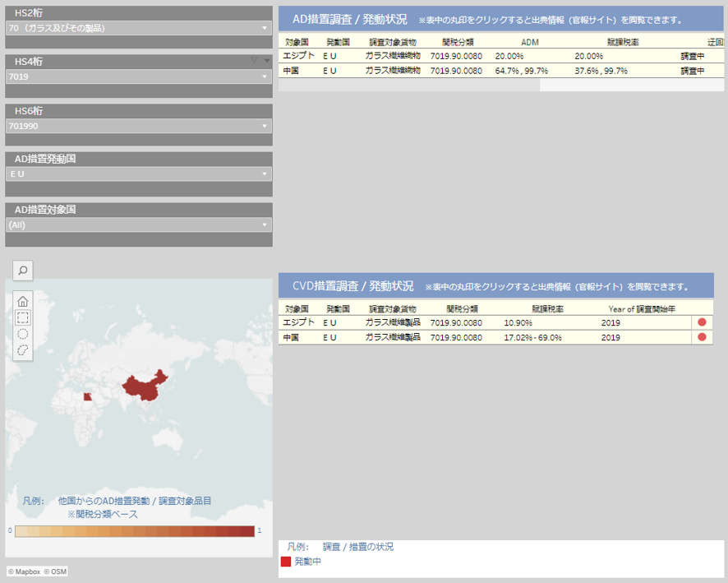Viewport: 728px width, 583px height.
Task: Click the 賦課税率 column header in AD table
Action: pos(623,42)
